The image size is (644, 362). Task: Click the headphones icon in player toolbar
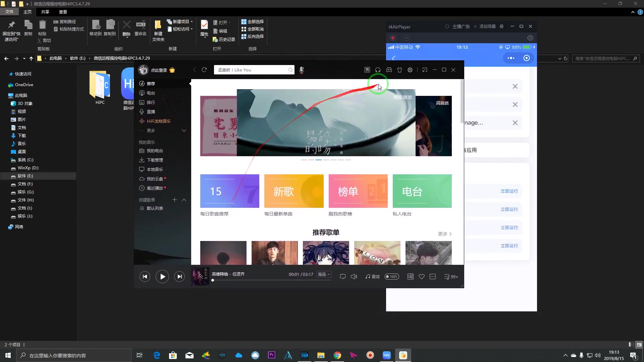coord(378,70)
